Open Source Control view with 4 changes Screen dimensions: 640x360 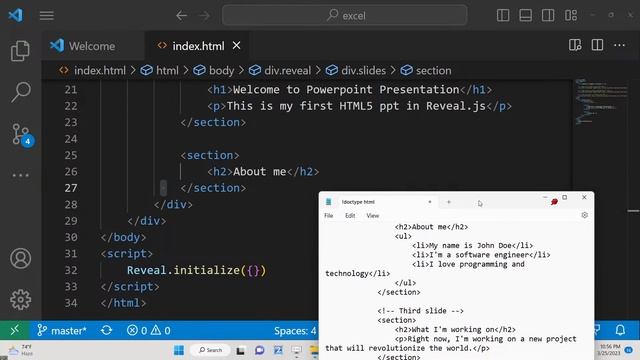point(22,134)
